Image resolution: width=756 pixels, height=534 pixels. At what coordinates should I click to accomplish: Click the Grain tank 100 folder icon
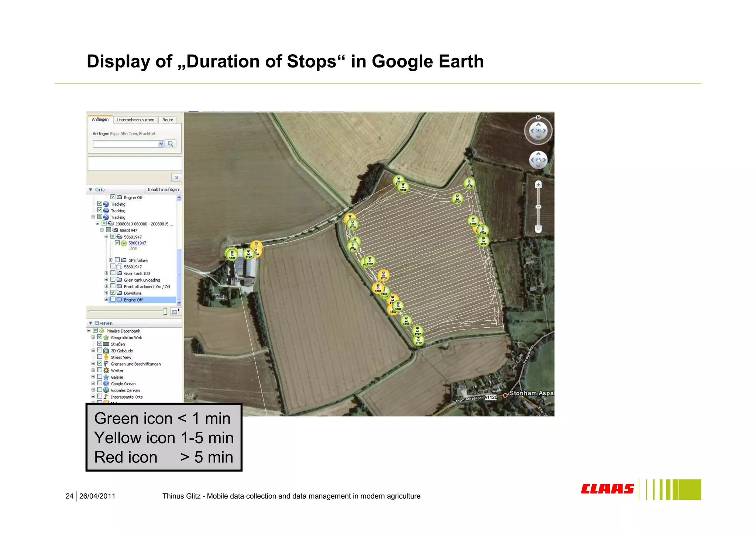pyautogui.click(x=120, y=273)
